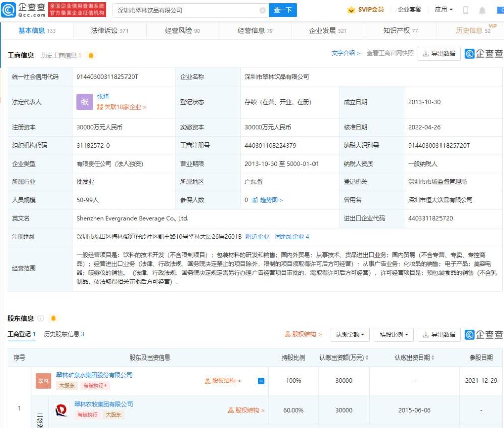Open the 应用 dropdown menu

pos(444,10)
